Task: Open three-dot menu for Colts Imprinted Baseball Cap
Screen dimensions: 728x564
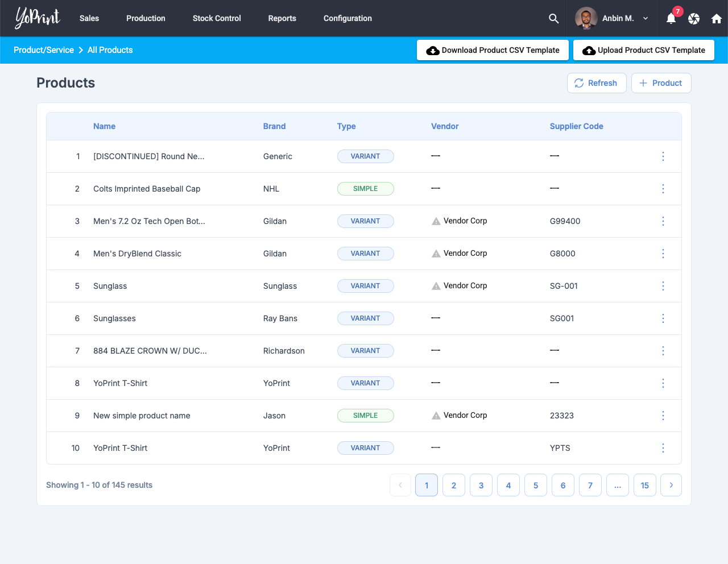Action: click(x=663, y=189)
